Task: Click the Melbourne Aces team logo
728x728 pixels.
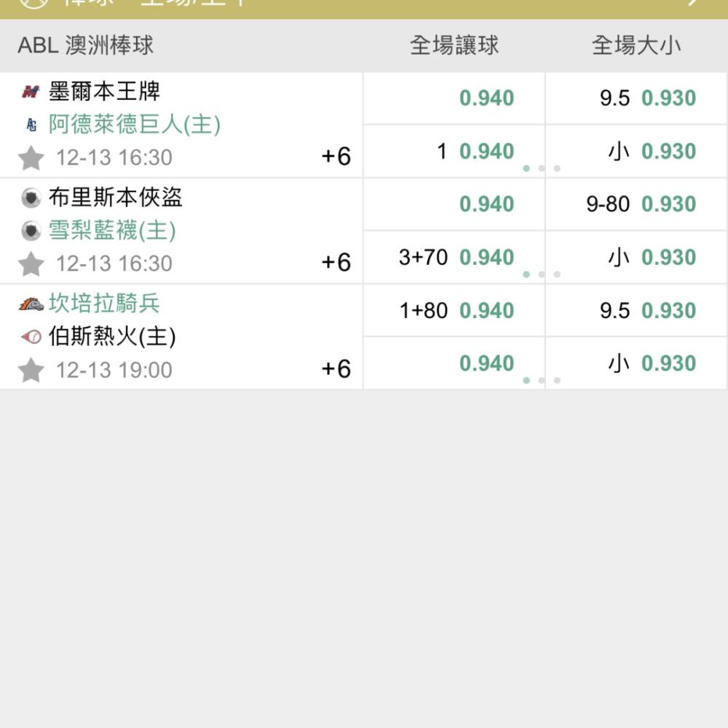Action: pyautogui.click(x=31, y=92)
